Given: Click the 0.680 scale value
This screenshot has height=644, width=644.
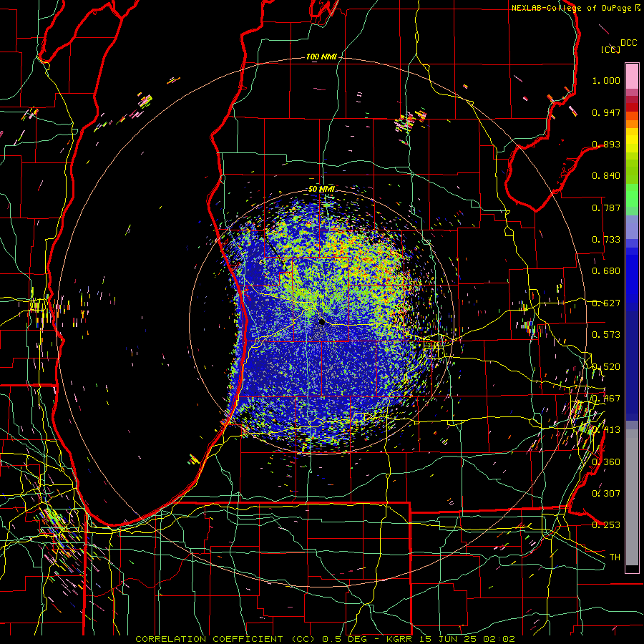Looking at the screenshot, I should [606, 271].
